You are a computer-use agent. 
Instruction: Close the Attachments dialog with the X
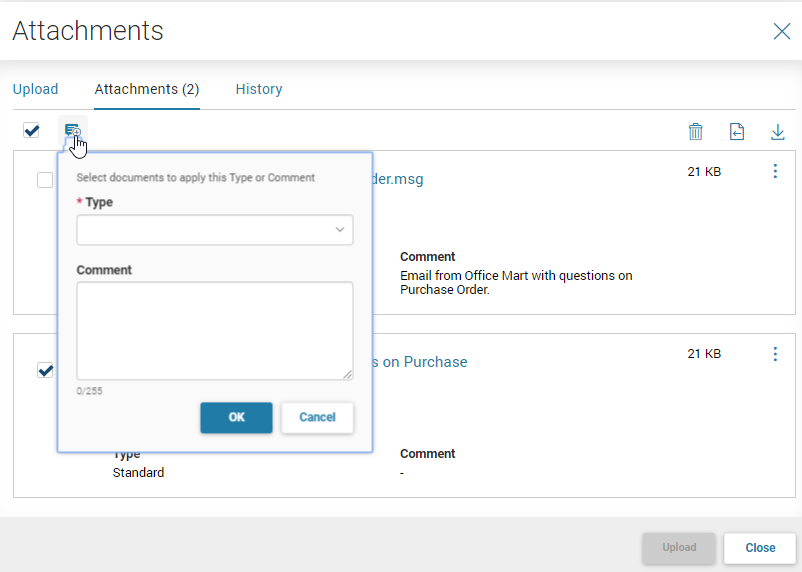[x=782, y=31]
